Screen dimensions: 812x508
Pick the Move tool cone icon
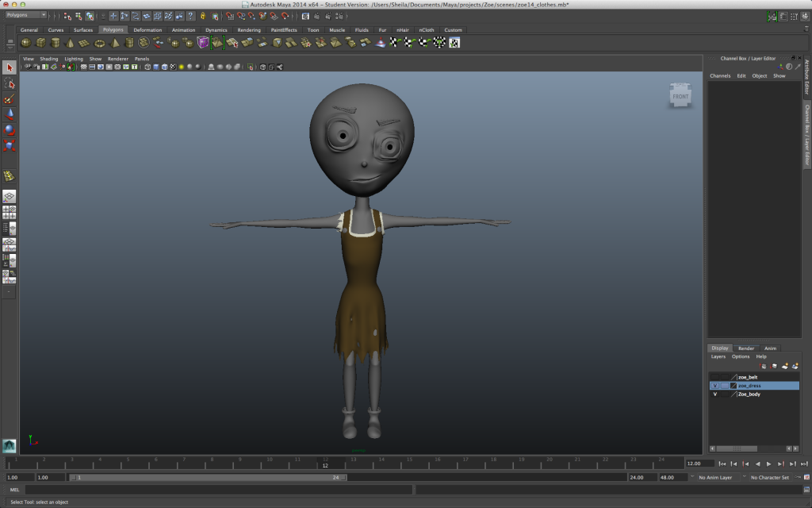(x=10, y=114)
